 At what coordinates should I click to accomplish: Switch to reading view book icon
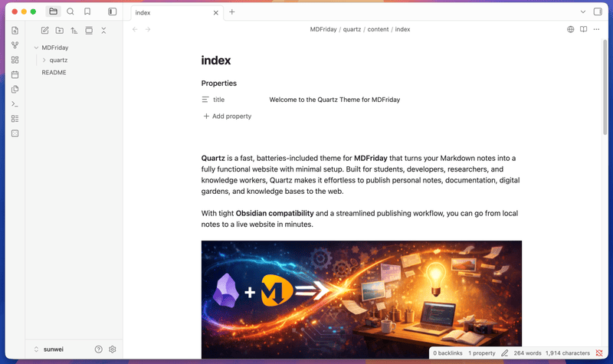[x=583, y=29]
